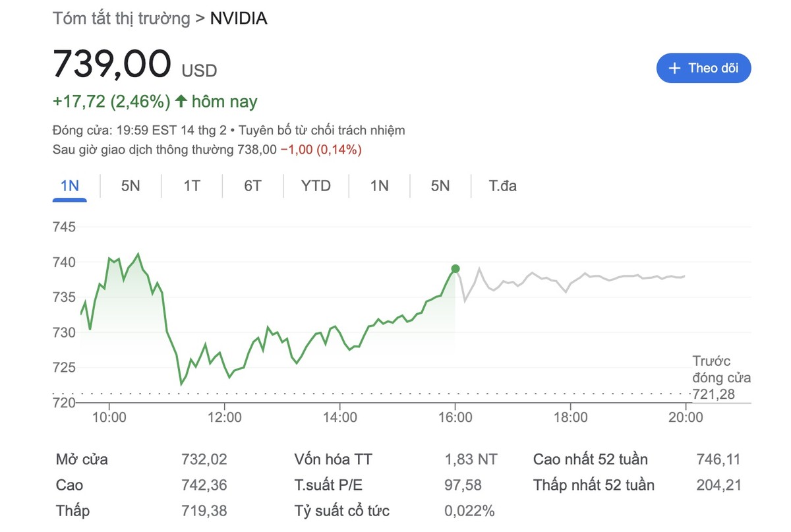Select the T.đa maximum range tab
The image size is (791, 532).
501,186
